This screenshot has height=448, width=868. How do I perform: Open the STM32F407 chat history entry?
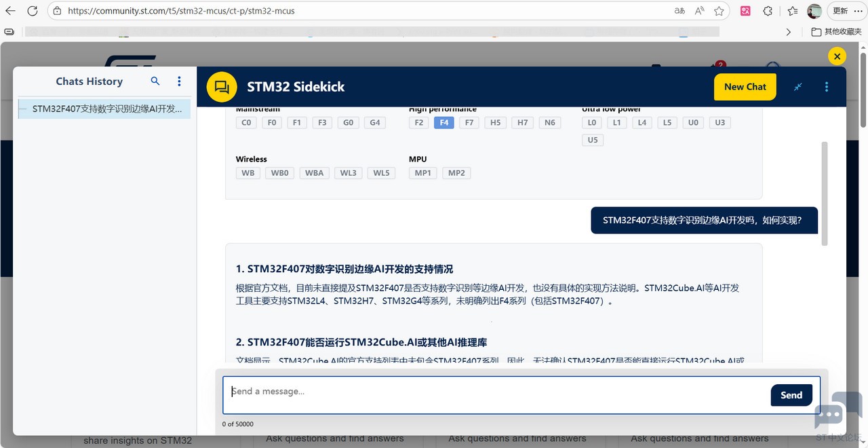click(104, 109)
